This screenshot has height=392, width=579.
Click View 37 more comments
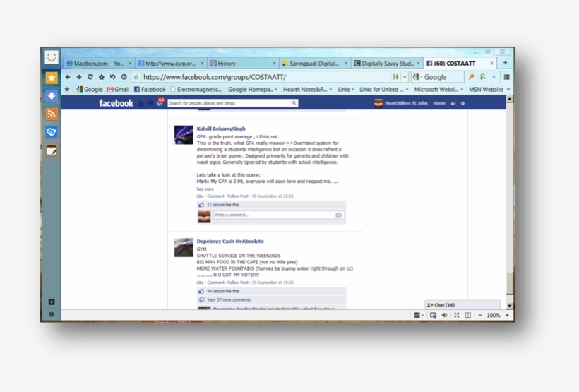(229, 300)
